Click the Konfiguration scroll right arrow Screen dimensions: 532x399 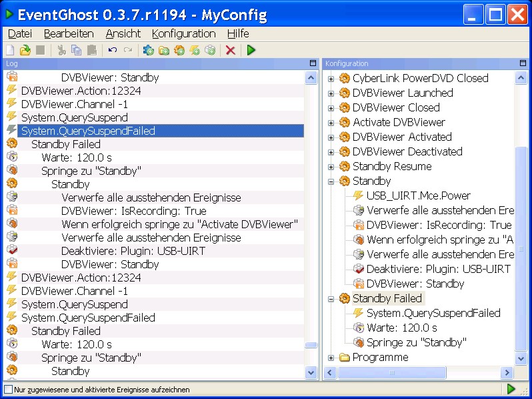point(507,372)
